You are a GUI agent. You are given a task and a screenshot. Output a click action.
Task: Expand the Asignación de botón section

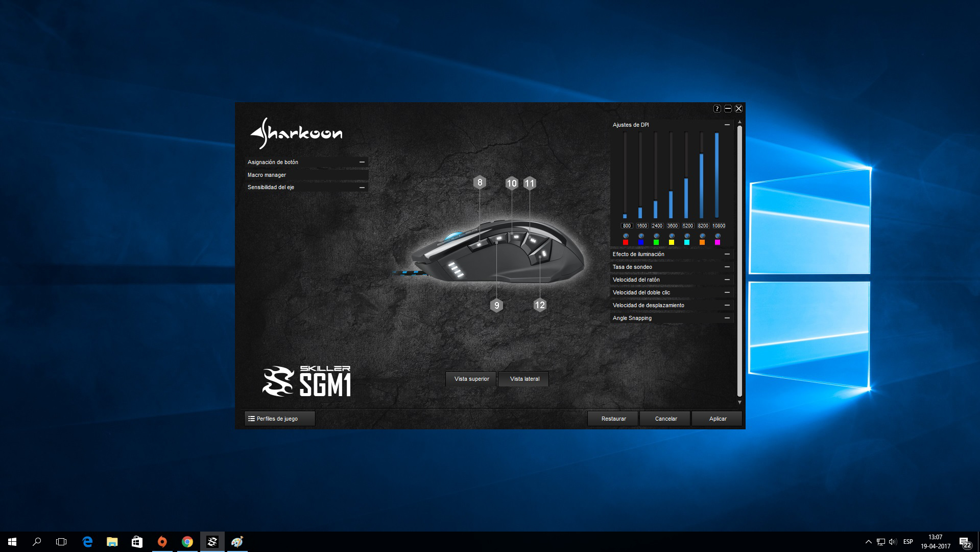pos(362,162)
